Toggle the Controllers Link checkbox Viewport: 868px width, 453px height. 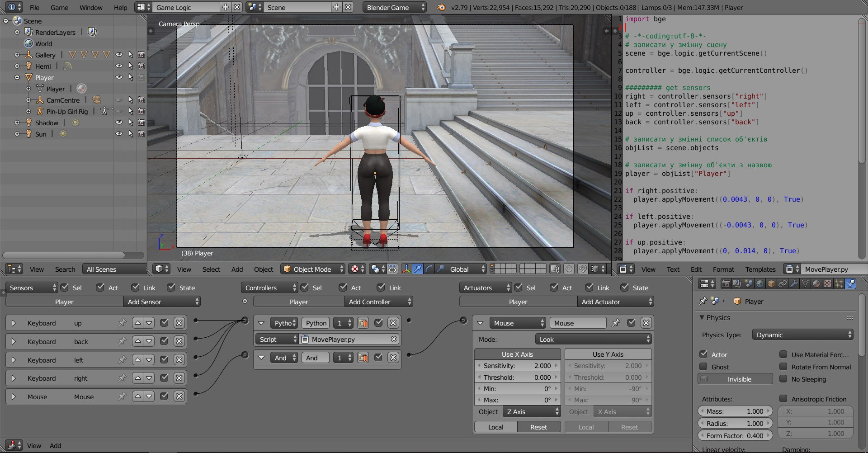[382, 288]
